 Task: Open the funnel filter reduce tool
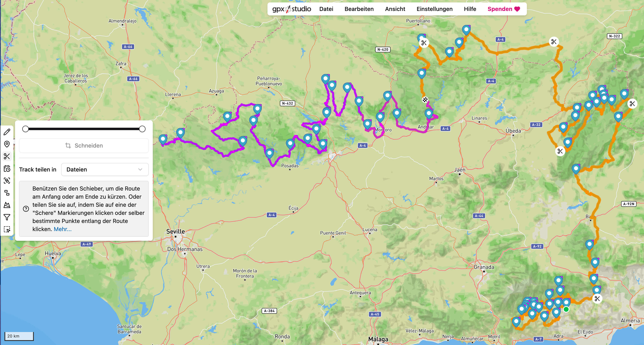pyautogui.click(x=7, y=217)
